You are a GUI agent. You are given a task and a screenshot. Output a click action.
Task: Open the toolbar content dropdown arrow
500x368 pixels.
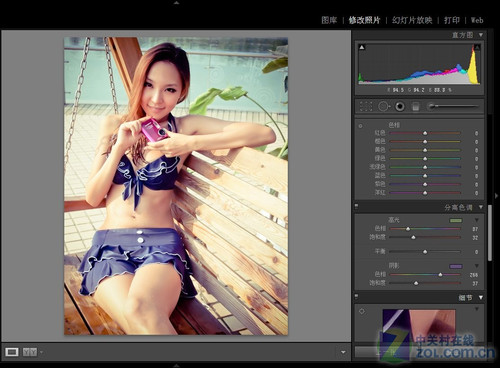point(343,352)
